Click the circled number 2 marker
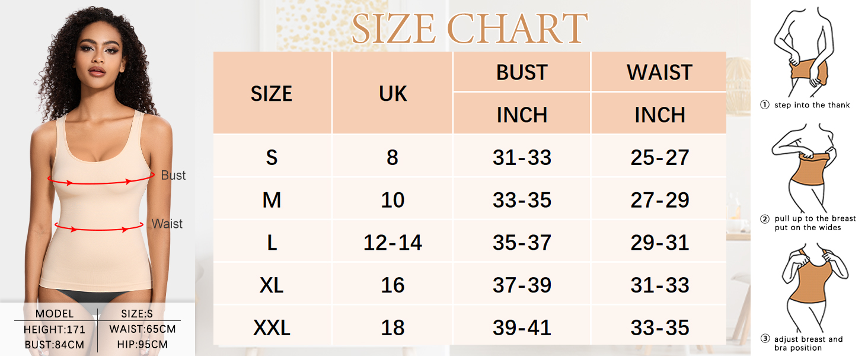The height and width of the screenshot is (356, 868). coord(765,219)
